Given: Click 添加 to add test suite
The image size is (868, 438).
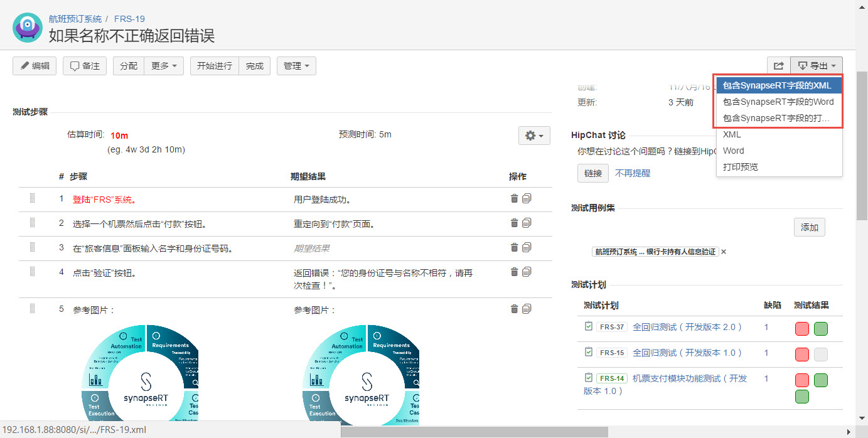Looking at the screenshot, I should pos(810,227).
